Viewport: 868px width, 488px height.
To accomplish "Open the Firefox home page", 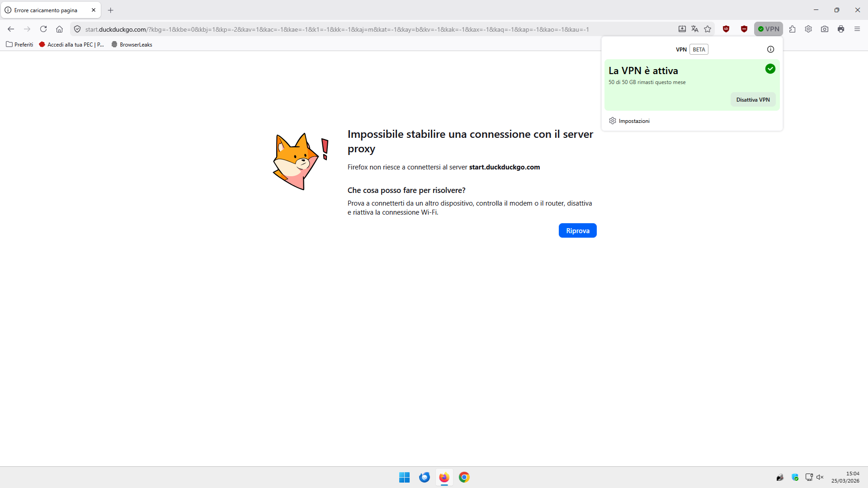I will [x=59, y=29].
